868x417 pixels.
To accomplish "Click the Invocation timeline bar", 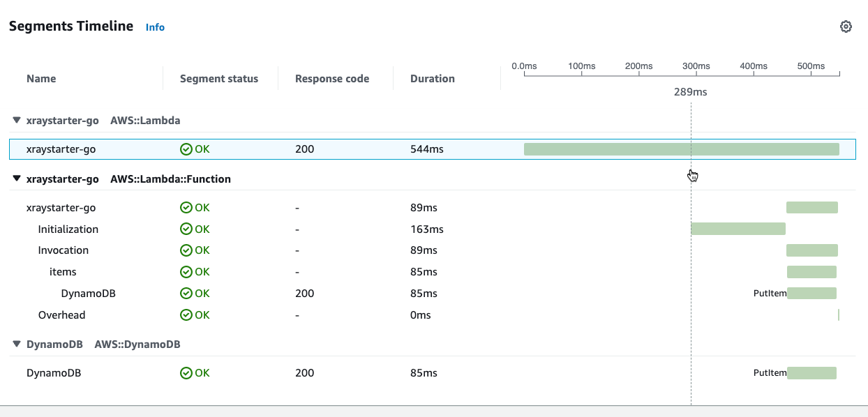I will [x=812, y=250].
